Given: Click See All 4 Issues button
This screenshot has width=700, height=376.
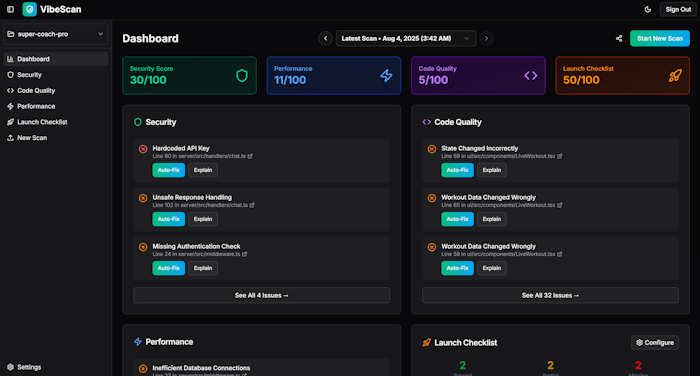Looking at the screenshot, I should (x=262, y=295).
